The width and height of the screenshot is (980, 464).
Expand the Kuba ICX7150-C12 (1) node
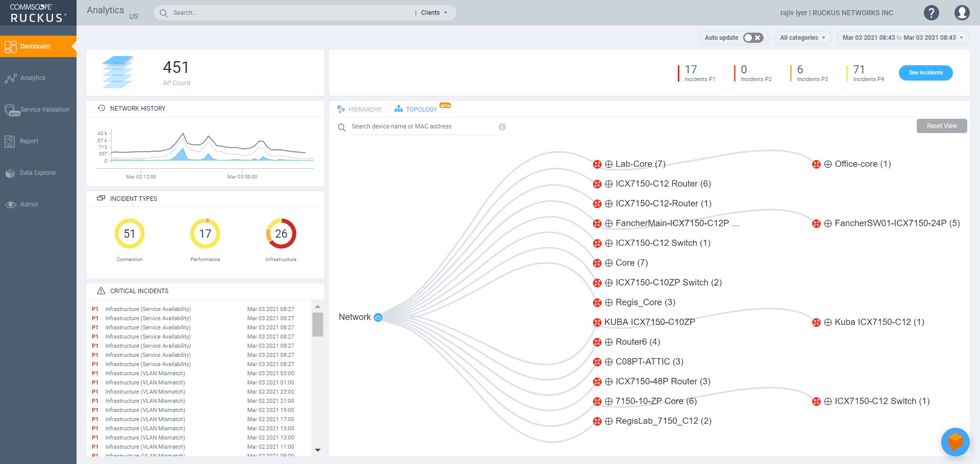click(x=828, y=322)
